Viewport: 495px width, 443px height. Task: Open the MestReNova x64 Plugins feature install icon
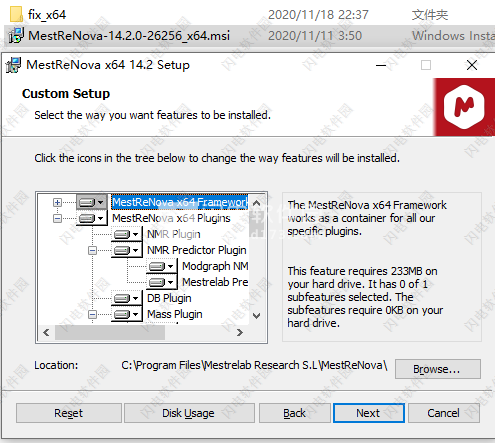92,218
